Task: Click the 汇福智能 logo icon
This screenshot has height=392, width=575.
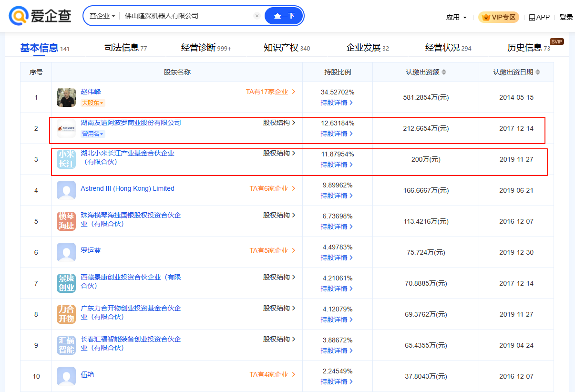Action: click(66, 345)
